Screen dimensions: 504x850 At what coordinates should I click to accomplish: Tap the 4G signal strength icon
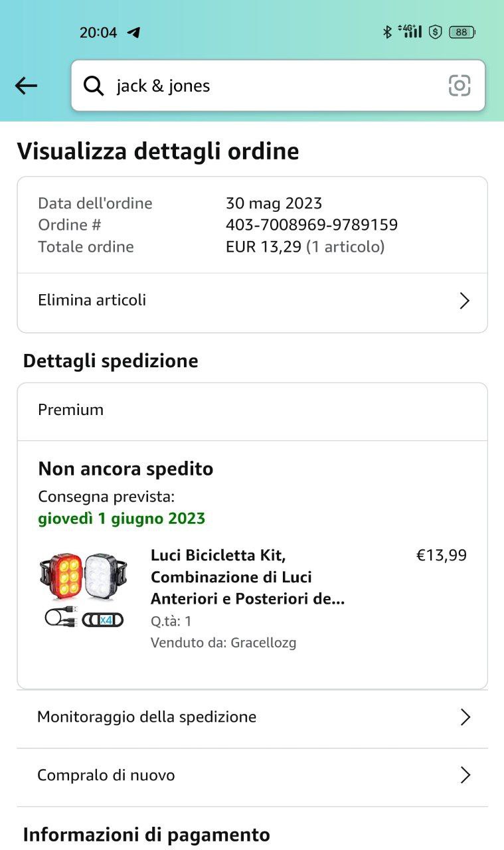point(410,31)
